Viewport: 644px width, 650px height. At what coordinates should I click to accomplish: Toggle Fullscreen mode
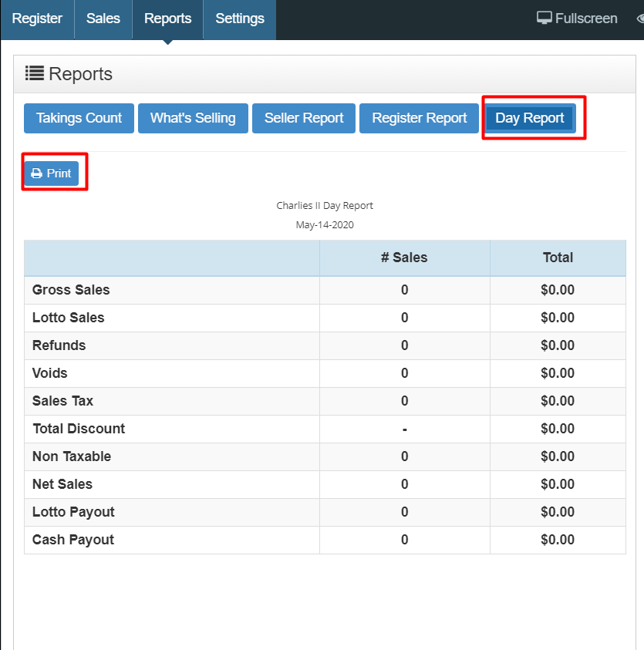click(x=577, y=19)
